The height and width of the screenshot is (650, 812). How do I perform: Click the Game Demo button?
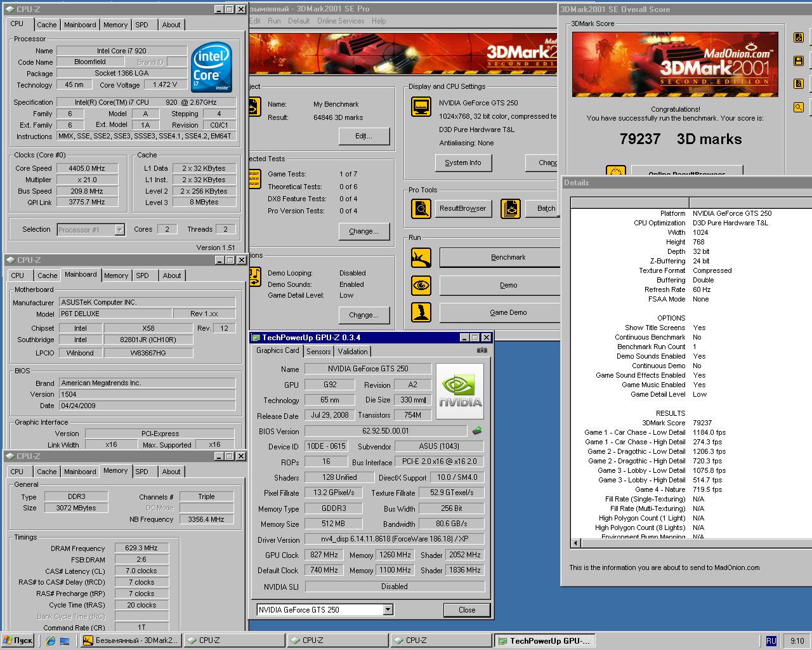click(501, 313)
